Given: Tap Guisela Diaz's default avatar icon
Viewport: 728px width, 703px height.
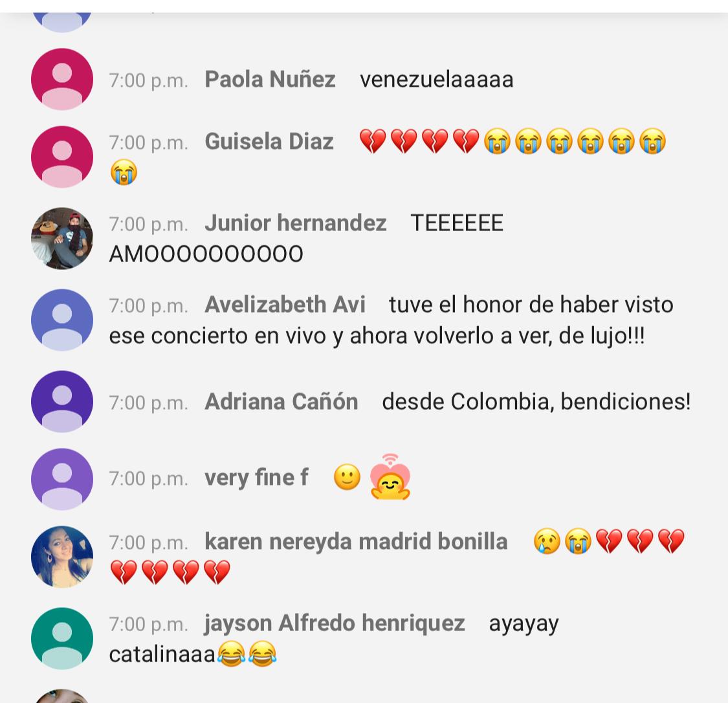Looking at the screenshot, I should point(62,157).
